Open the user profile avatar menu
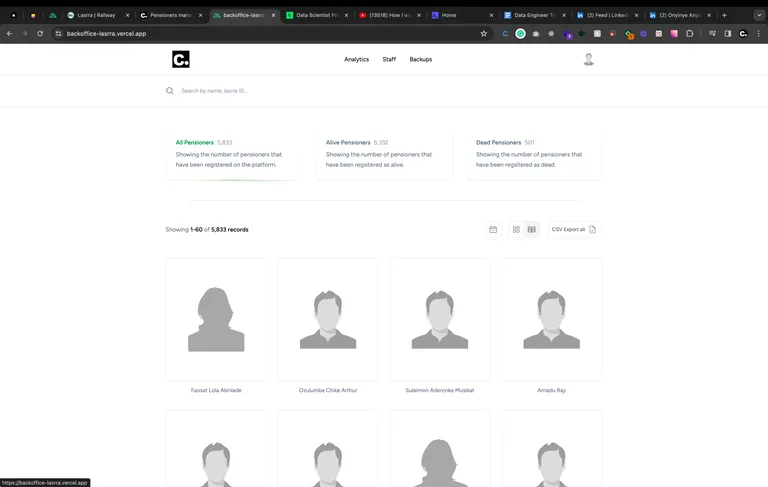Screen dimensions: 768x487 588,60
